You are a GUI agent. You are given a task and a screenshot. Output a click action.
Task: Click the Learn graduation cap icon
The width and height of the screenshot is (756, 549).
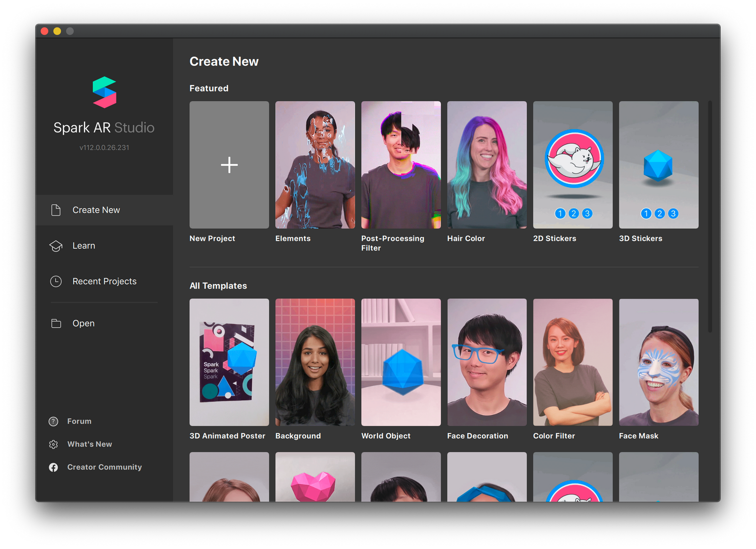click(56, 246)
